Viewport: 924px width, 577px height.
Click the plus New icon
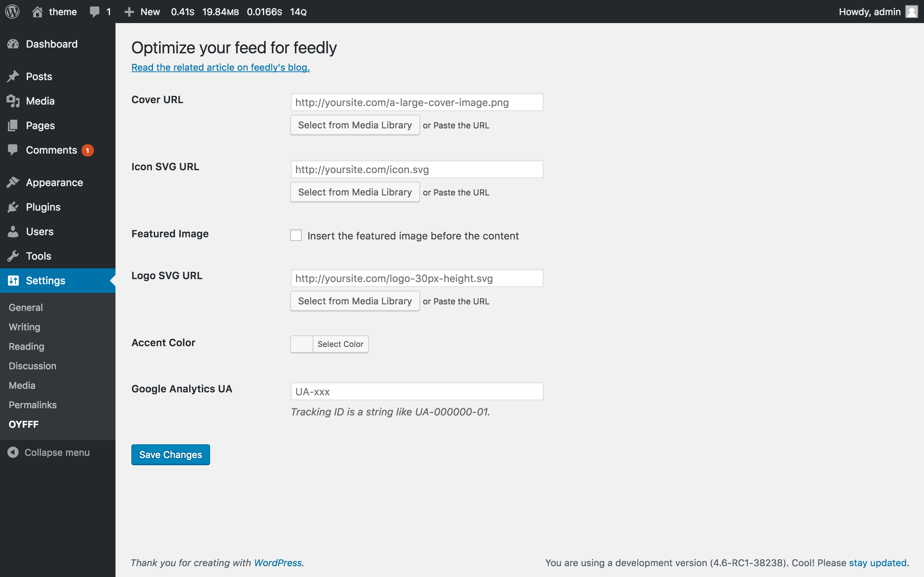[x=129, y=12]
